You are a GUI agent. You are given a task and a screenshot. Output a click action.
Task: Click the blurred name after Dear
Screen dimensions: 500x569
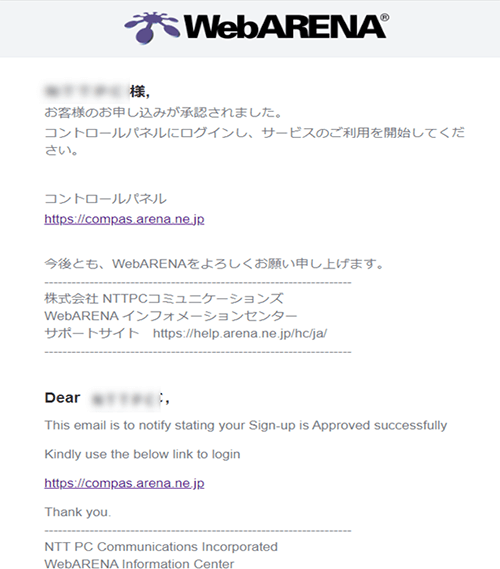pyautogui.click(x=125, y=399)
